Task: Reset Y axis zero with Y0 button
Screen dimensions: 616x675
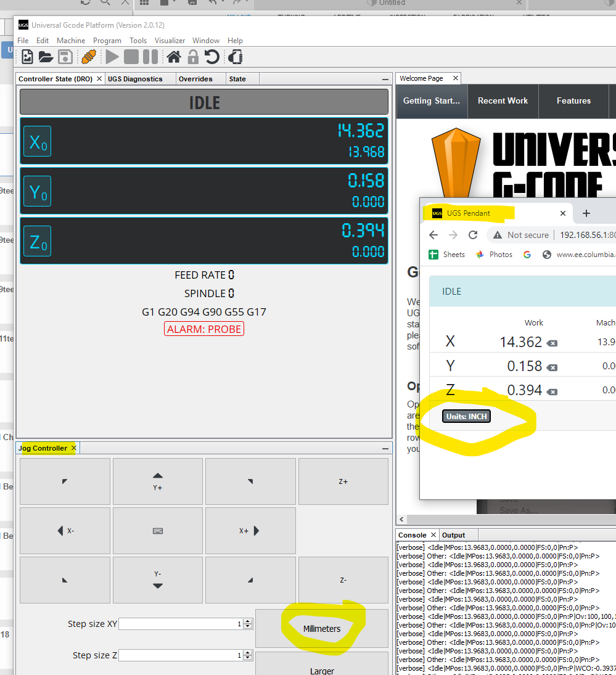Action: tap(38, 191)
